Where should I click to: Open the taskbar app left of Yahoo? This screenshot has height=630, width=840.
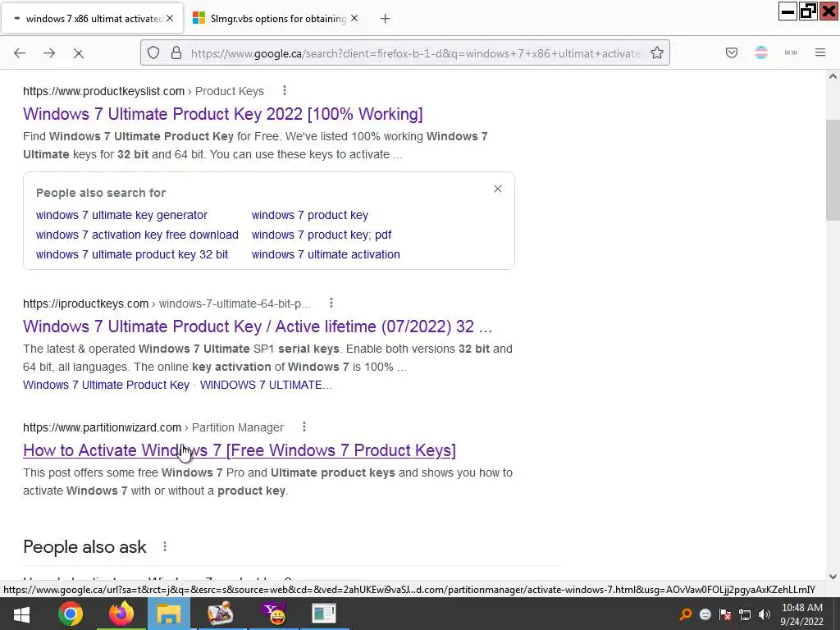pos(220,614)
